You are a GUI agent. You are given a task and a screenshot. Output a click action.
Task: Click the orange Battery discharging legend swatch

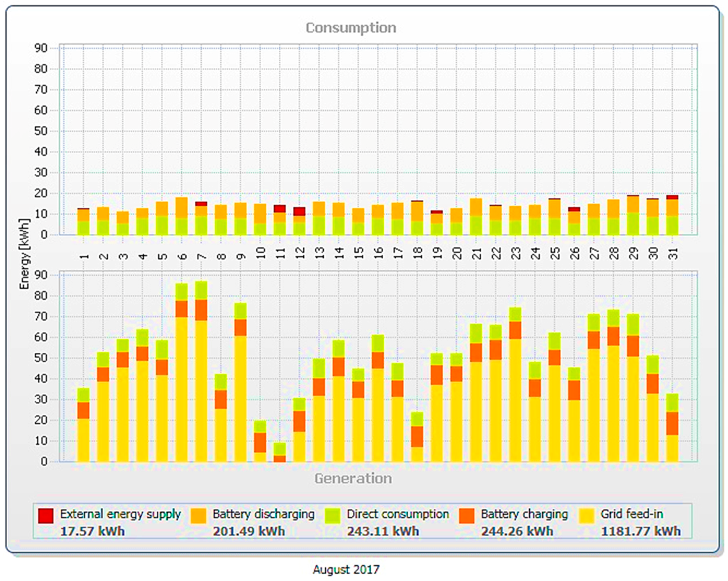tap(198, 516)
